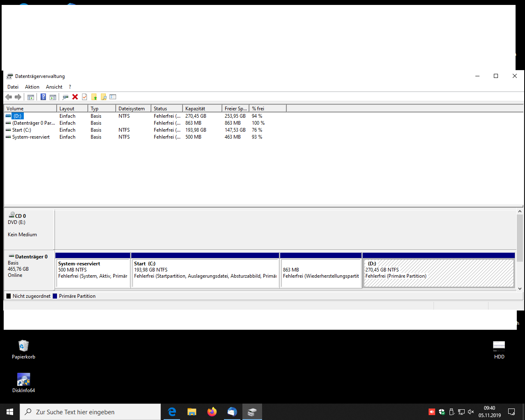Toggle the action pane toolbar icon

[x=53, y=97]
